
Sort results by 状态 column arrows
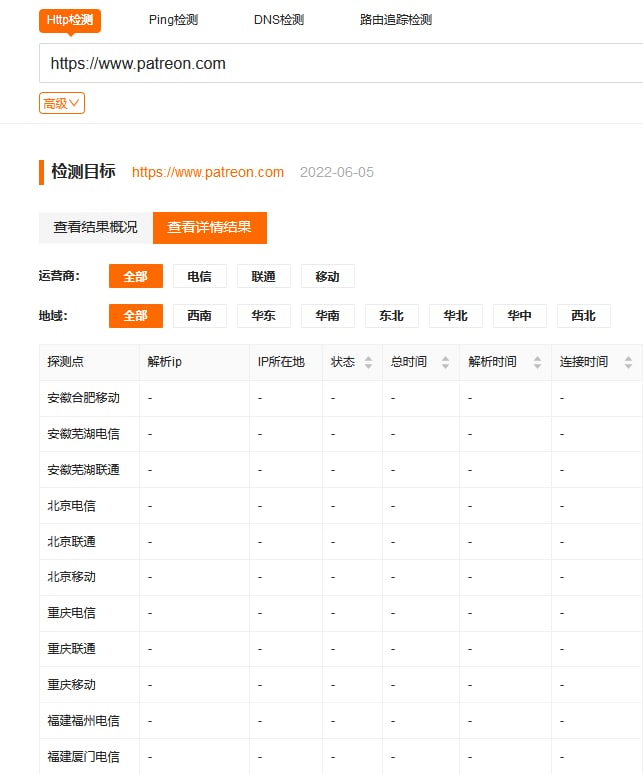(368, 362)
